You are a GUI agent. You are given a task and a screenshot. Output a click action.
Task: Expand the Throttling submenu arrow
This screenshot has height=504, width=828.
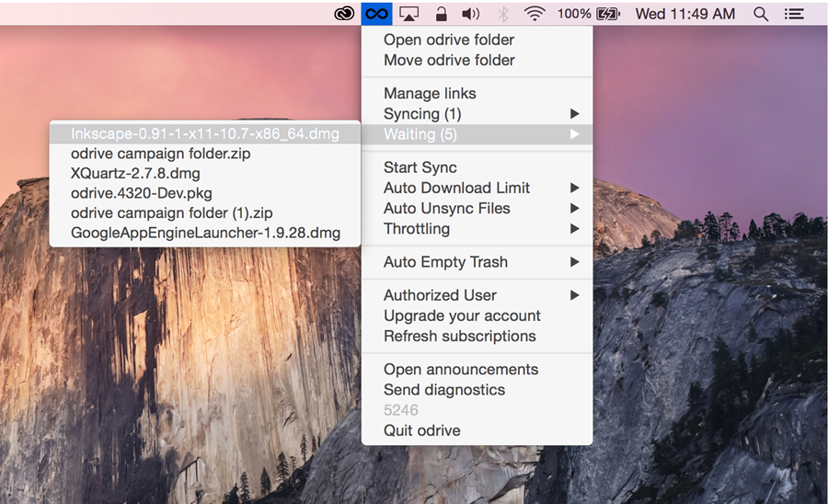575,228
